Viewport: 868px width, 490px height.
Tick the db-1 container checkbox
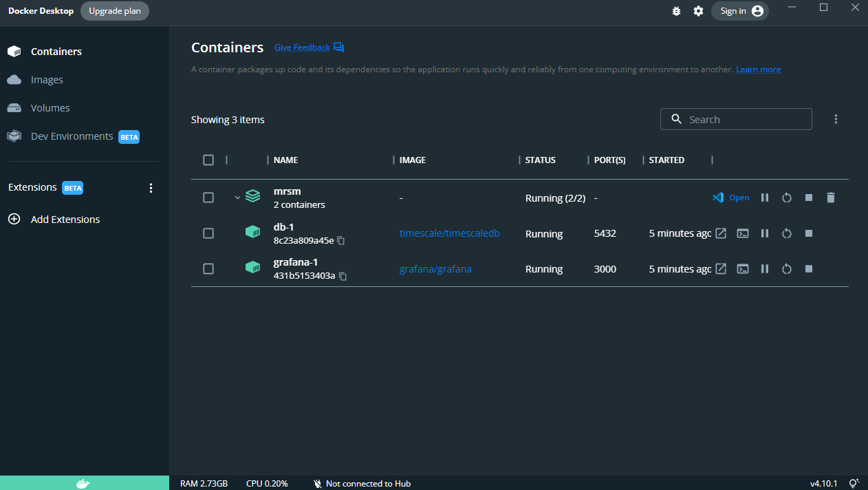208,233
